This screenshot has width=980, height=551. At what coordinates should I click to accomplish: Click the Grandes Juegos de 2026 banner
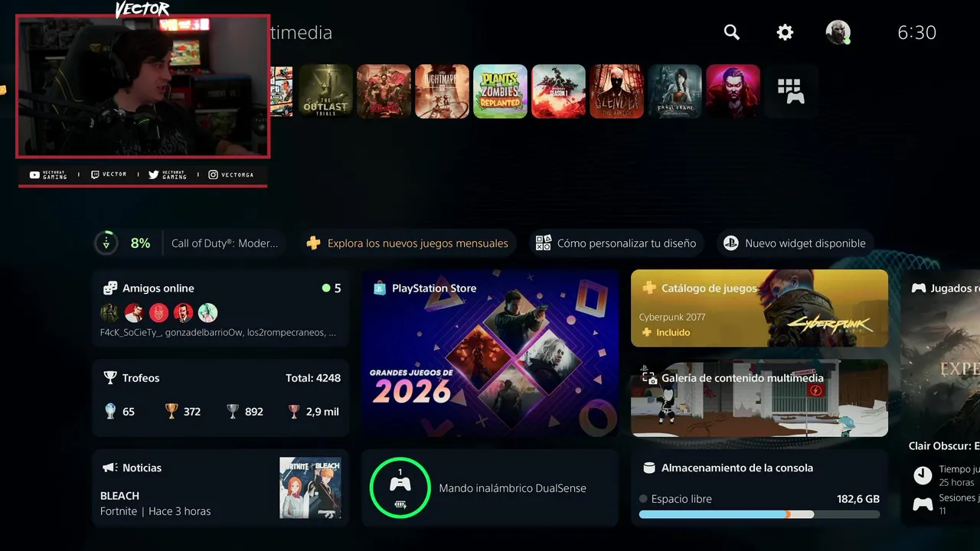coord(411,386)
